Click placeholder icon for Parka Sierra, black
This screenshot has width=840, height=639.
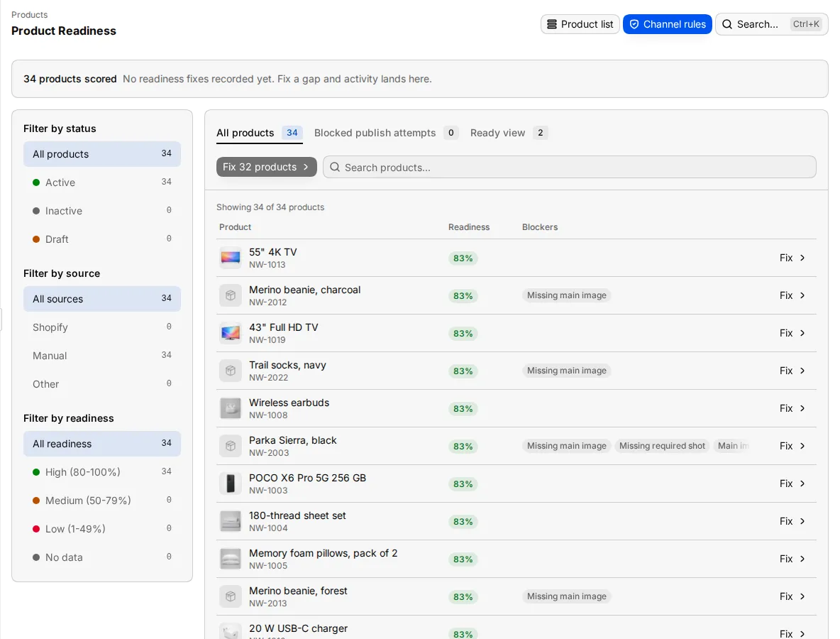point(231,445)
